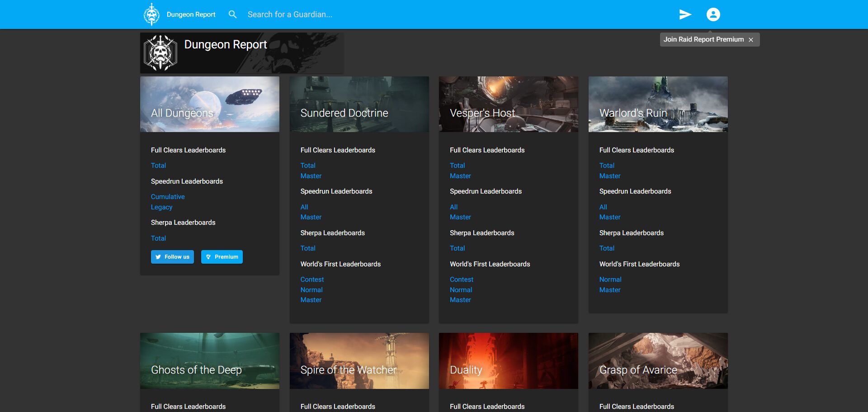
Task: Open Warlord's Ruin Normal World's First link
Action: [x=610, y=279]
